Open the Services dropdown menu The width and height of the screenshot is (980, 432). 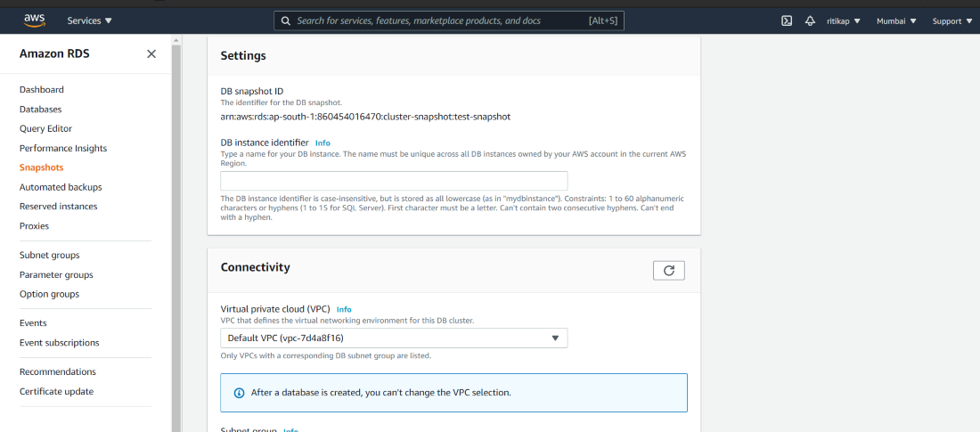click(90, 20)
